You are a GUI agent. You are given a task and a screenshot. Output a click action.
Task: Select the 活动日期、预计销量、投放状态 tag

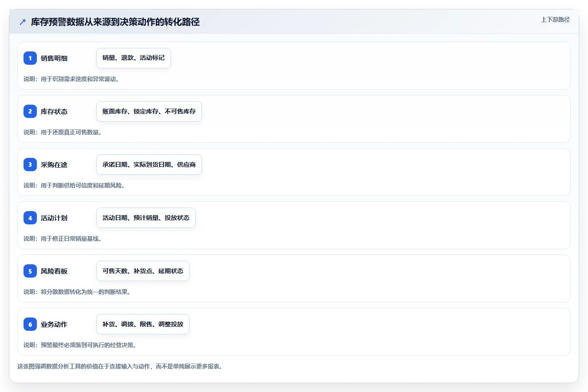point(146,218)
